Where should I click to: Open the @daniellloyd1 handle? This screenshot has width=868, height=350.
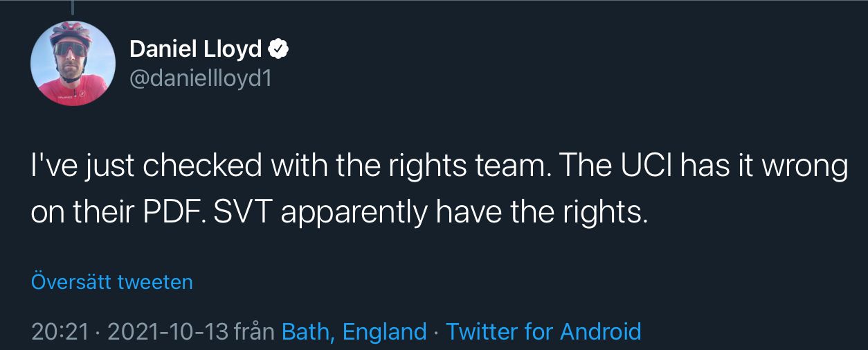point(200,78)
